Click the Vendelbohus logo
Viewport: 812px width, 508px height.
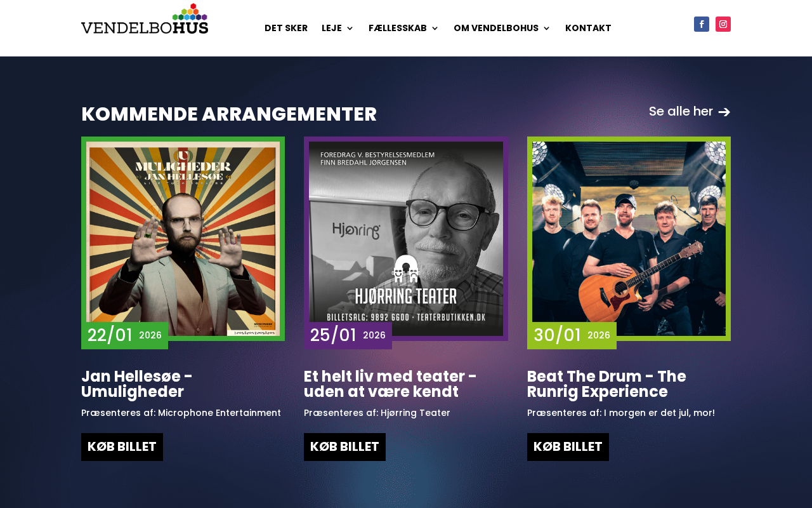tap(145, 19)
